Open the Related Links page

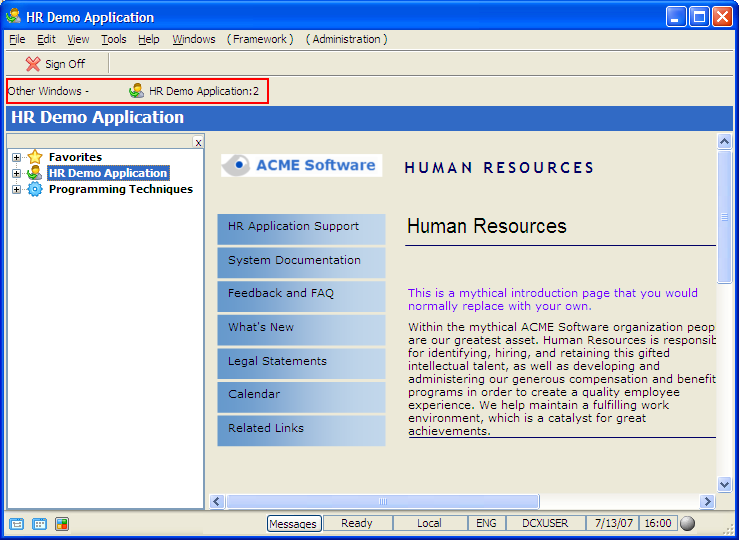click(x=301, y=431)
